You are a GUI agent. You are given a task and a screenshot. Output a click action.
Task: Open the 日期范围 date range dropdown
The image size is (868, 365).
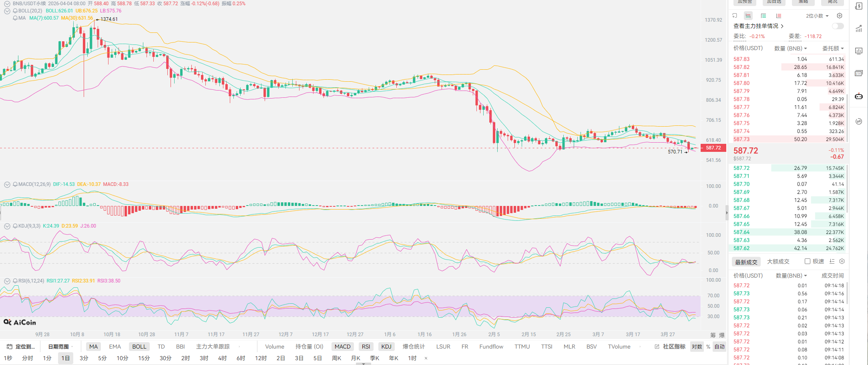pos(60,347)
